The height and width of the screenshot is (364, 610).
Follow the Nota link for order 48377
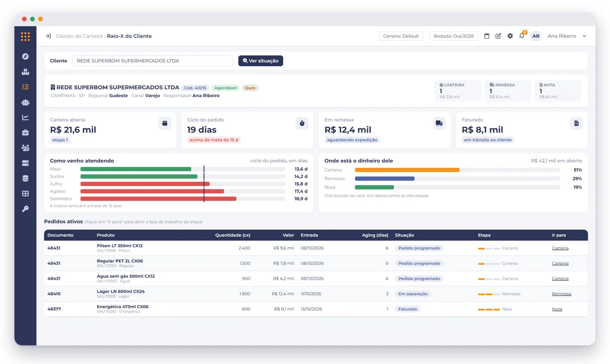pos(557,309)
